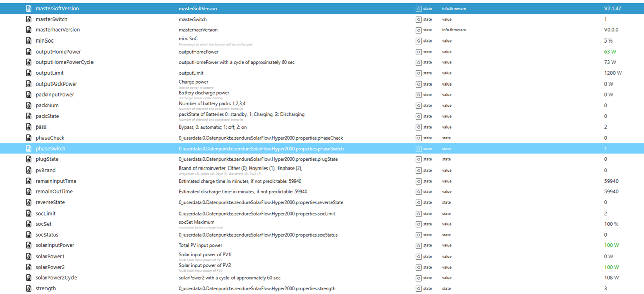This screenshot has width=644, height=294.
Task: Click the file icon beside masterSwitch
Action: tap(29, 19)
